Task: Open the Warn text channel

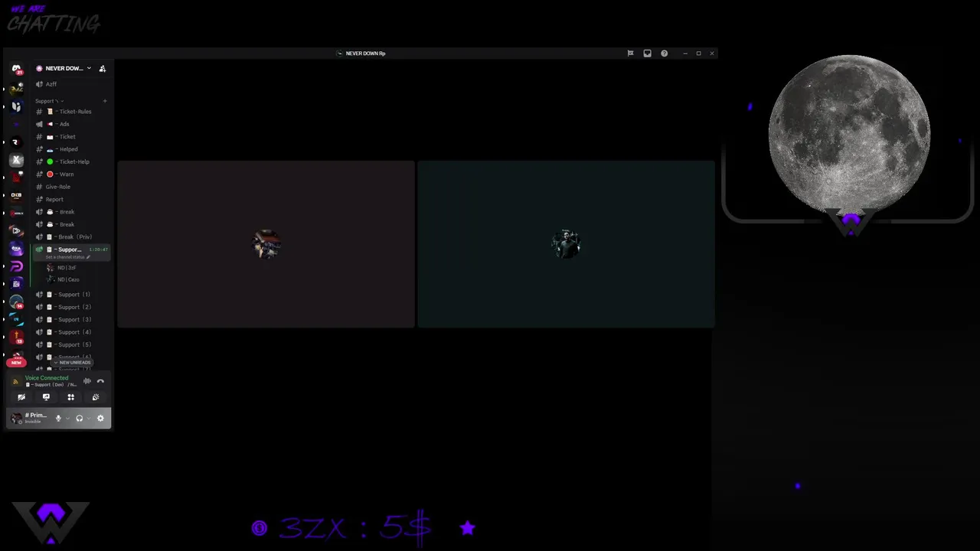Action: point(72,174)
